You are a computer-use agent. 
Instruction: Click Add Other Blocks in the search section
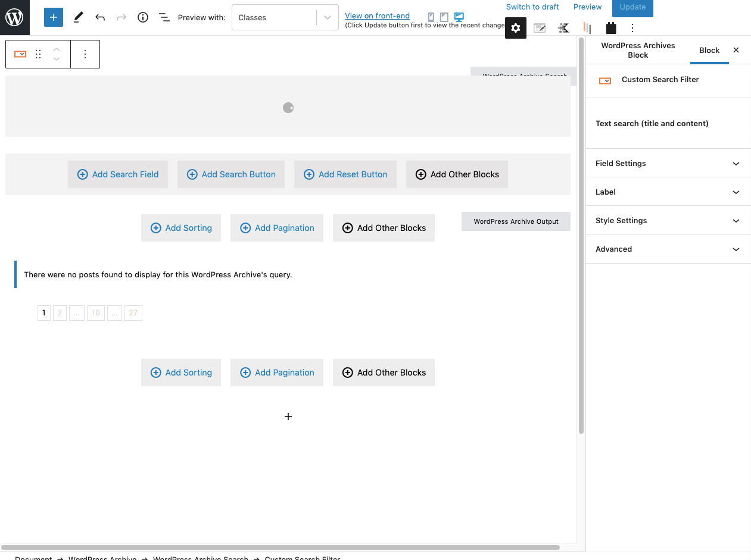tap(457, 174)
